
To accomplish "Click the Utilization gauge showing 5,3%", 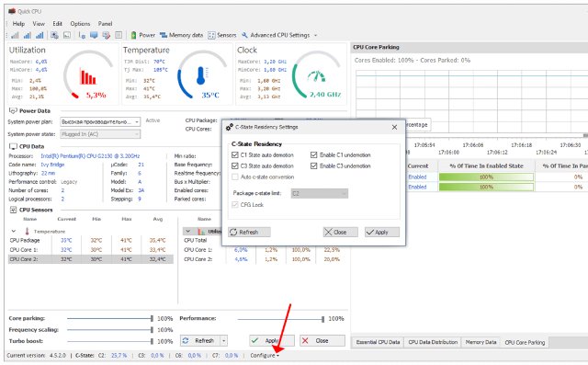I will click(88, 75).
